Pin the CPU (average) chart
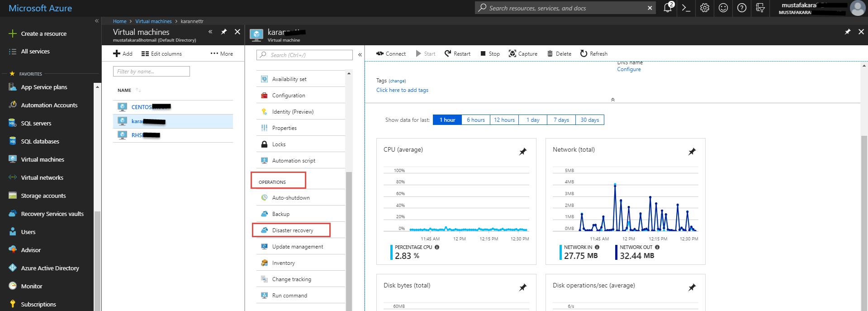 522,152
